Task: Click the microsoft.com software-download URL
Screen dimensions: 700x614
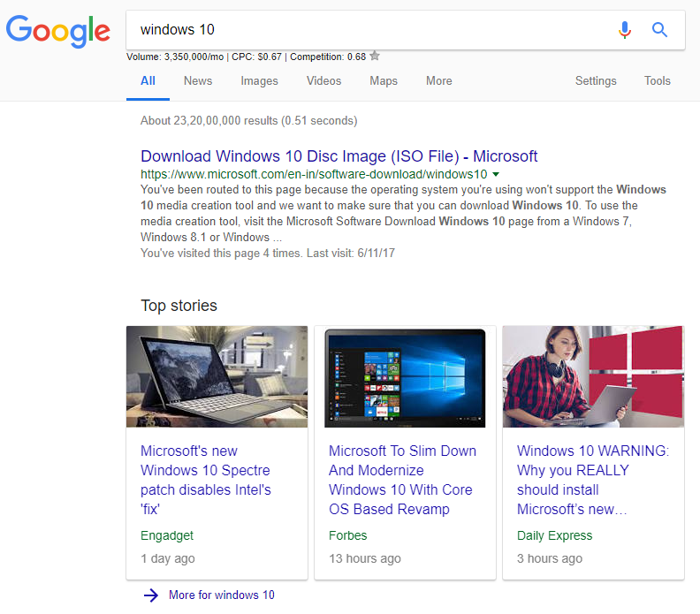Action: [x=314, y=174]
